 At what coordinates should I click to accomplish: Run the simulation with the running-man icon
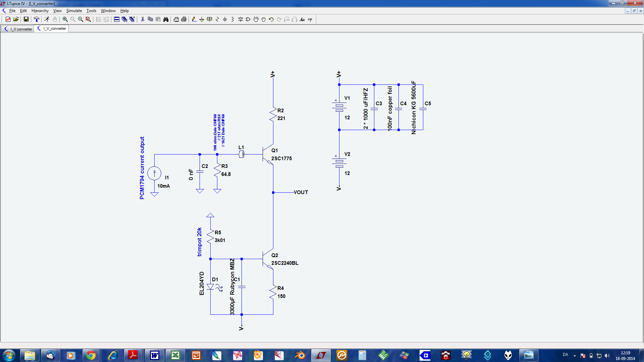(47, 19)
